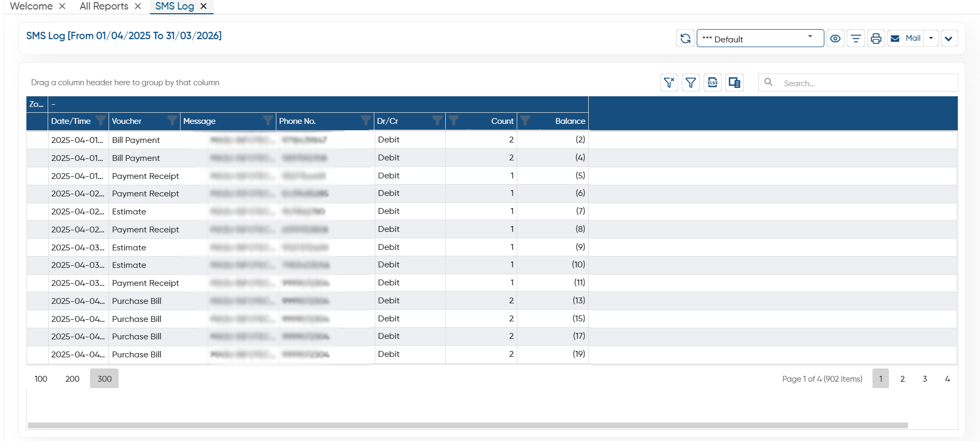Expand the report header chevron
This screenshot has height=441, width=980.
[x=949, y=39]
